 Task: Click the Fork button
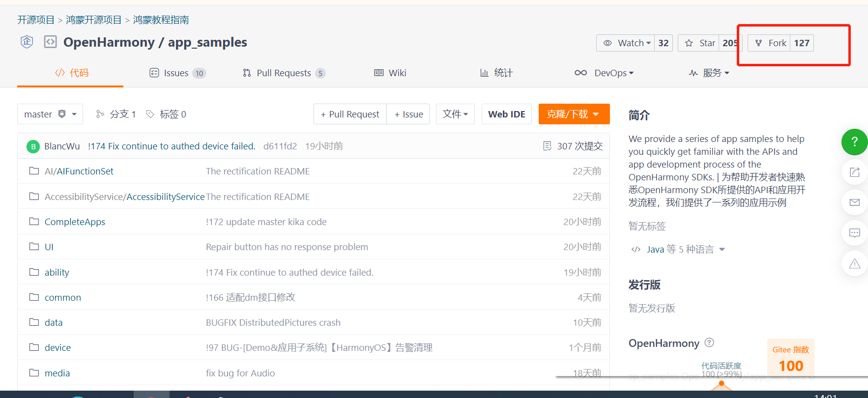click(x=769, y=43)
